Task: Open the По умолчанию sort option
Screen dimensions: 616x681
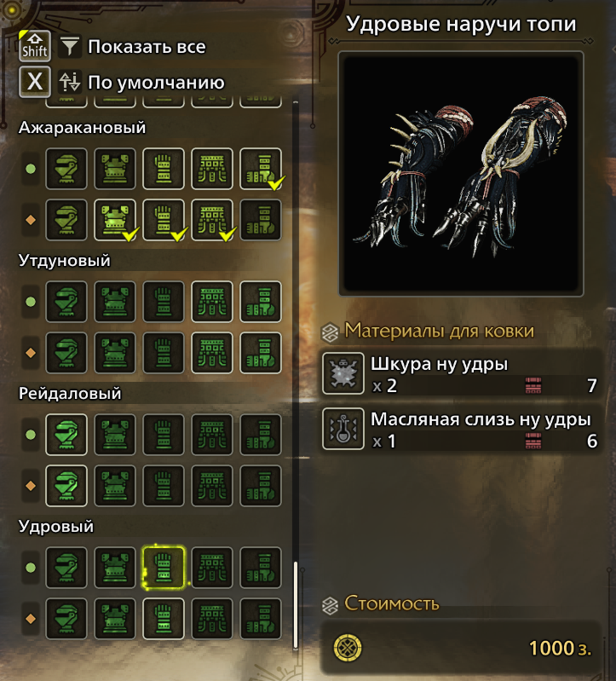Action: pyautogui.click(x=156, y=82)
